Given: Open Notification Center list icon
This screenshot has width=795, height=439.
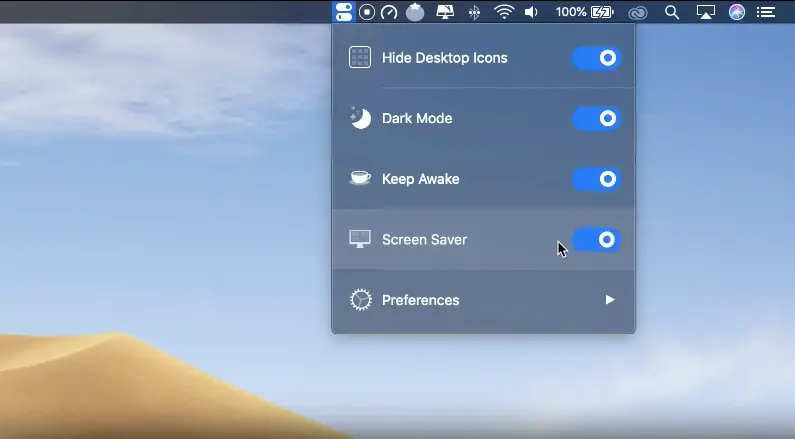Looking at the screenshot, I should click(x=766, y=12).
